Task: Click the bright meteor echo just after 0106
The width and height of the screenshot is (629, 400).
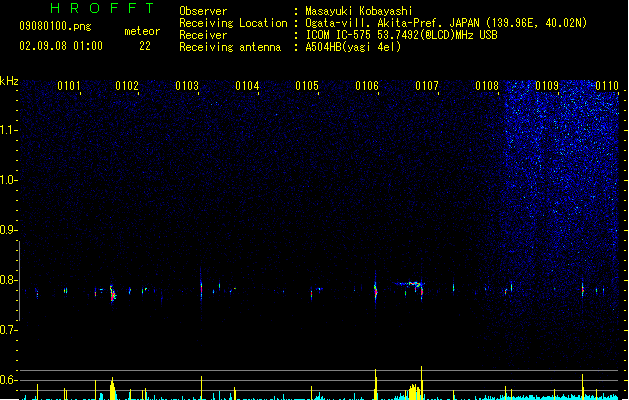Action: coord(376,289)
